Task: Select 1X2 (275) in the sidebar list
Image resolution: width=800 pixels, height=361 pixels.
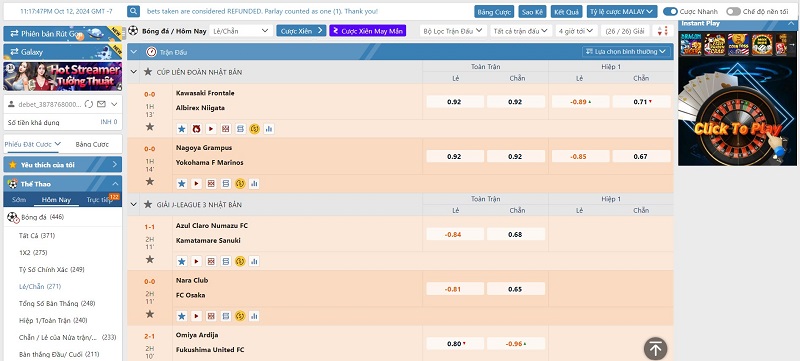Action: pos(33,252)
